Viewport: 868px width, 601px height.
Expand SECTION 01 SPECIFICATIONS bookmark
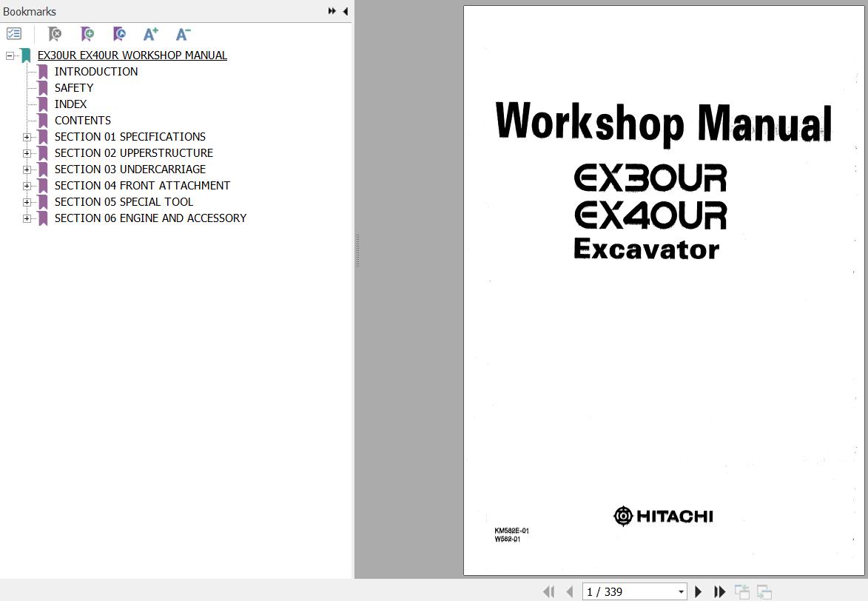click(x=27, y=137)
